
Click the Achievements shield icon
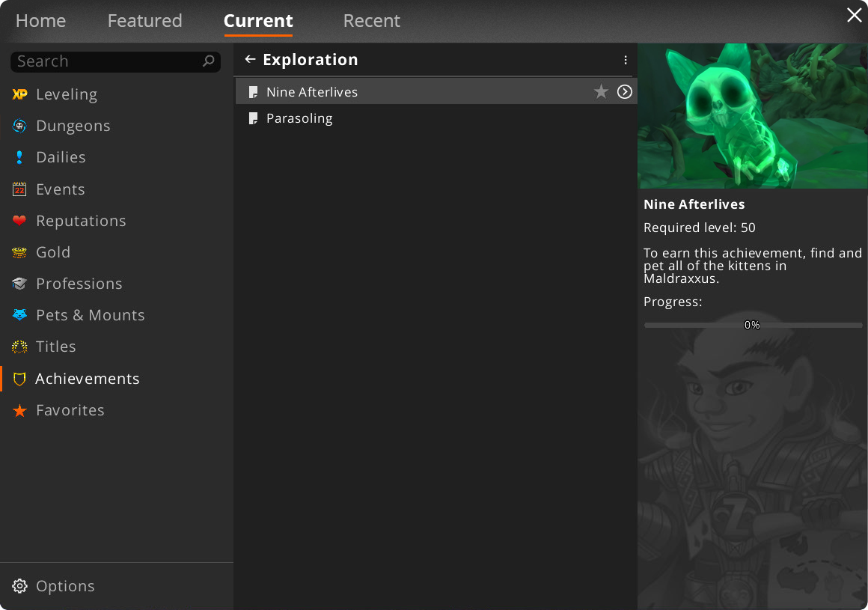click(19, 379)
